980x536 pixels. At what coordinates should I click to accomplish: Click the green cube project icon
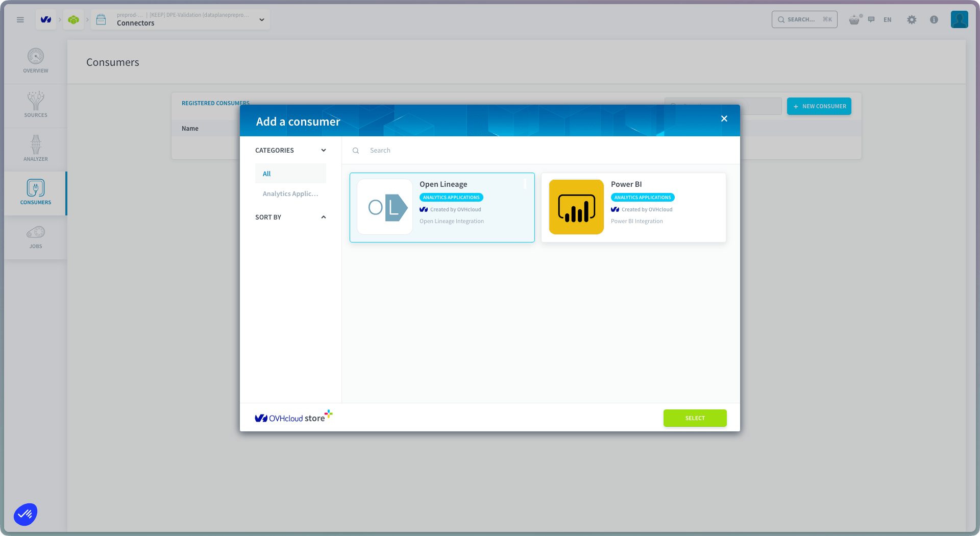click(x=73, y=20)
